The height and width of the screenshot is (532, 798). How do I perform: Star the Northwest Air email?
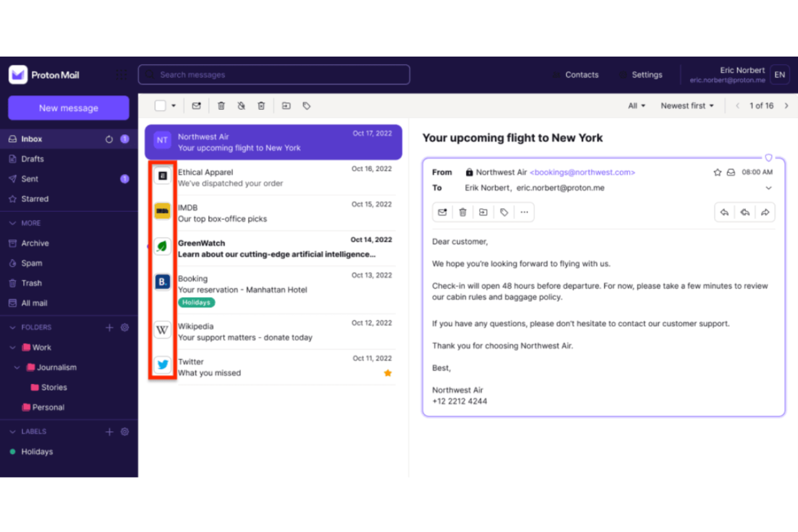coord(717,172)
